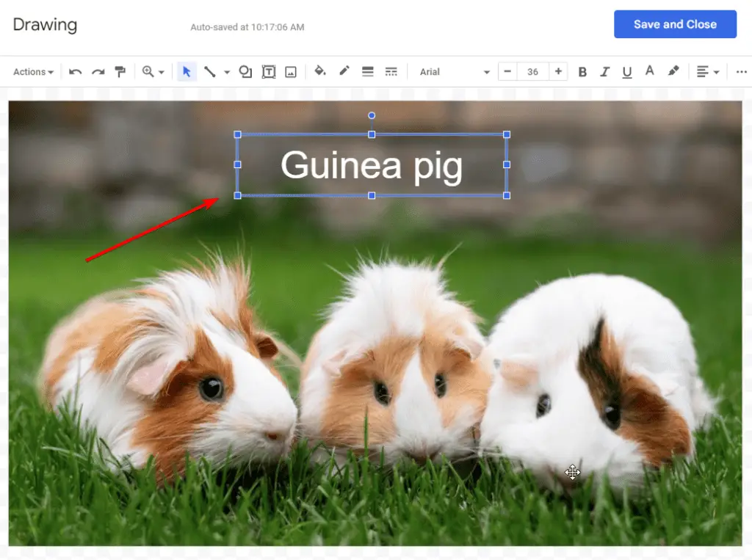This screenshot has width=752, height=560.
Task: Click the Undo arrow
Action: point(75,71)
